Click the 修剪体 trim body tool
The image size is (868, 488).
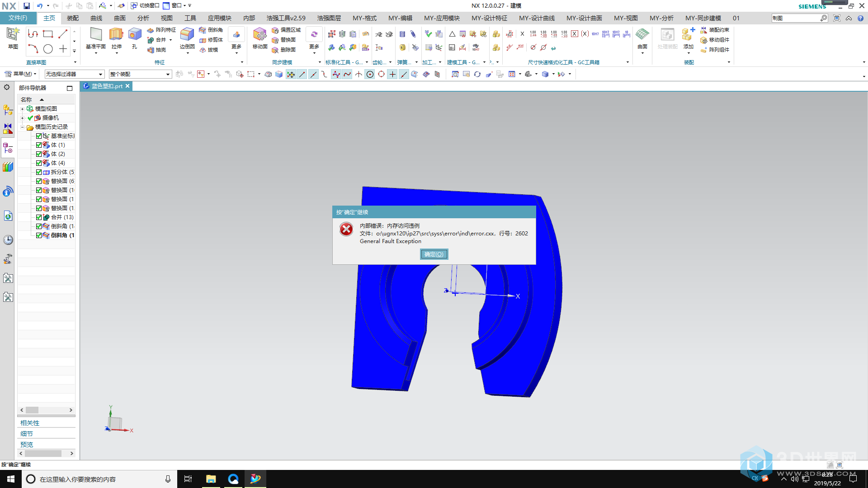(211, 40)
